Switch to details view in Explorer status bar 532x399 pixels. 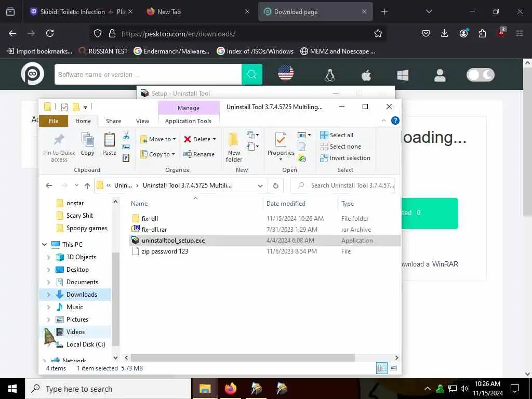coord(382,368)
